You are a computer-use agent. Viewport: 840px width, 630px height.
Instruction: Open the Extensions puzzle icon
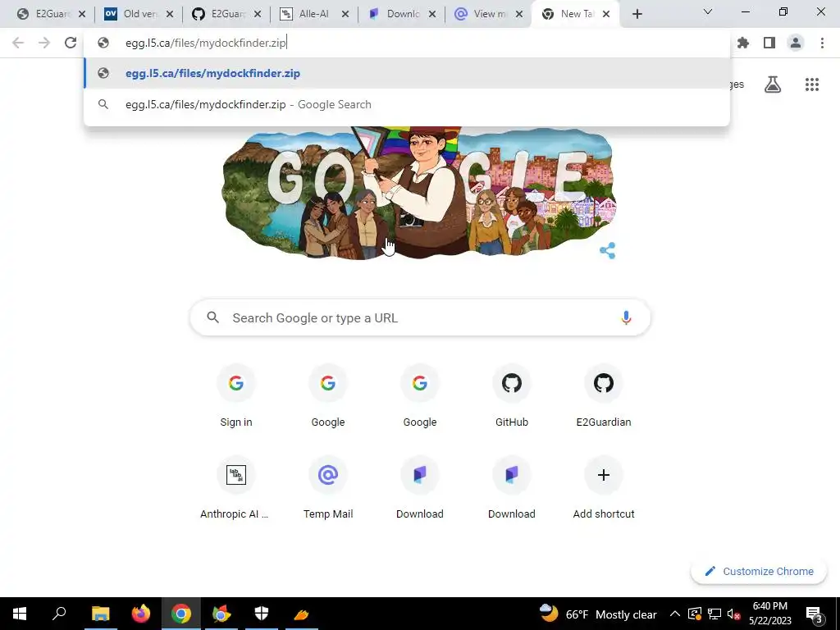tap(743, 43)
